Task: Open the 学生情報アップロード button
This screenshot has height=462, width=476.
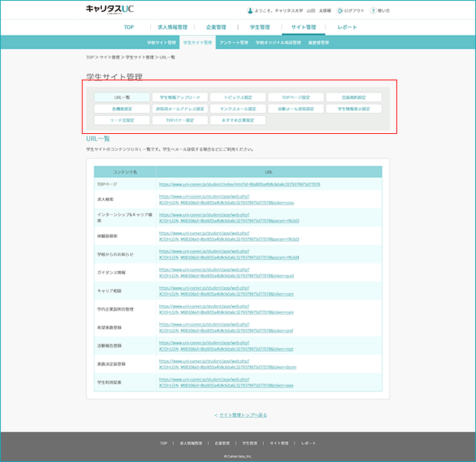Action: (180, 97)
